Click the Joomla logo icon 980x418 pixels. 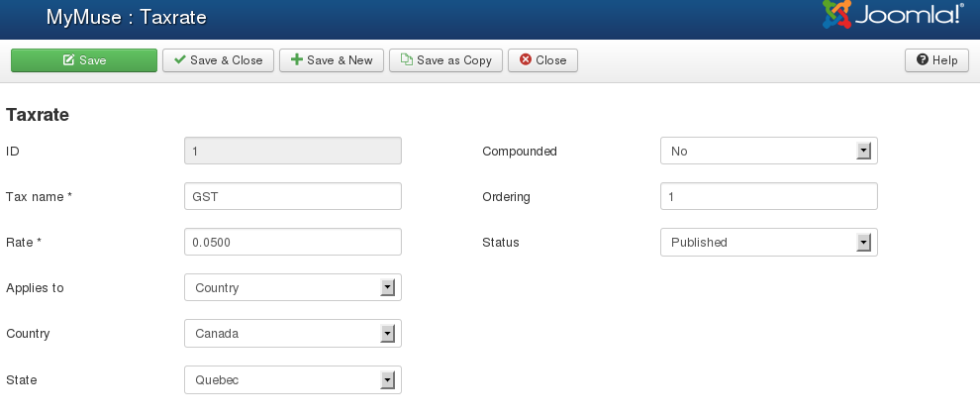(x=836, y=15)
